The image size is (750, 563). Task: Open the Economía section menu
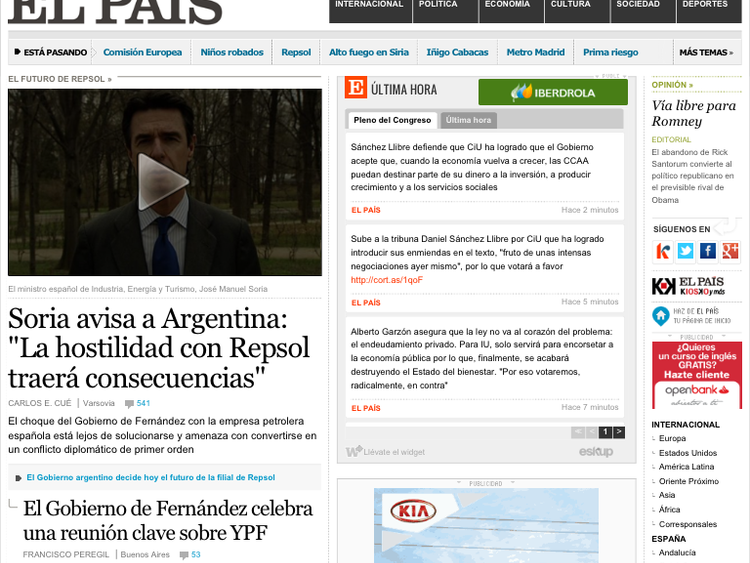point(511,10)
